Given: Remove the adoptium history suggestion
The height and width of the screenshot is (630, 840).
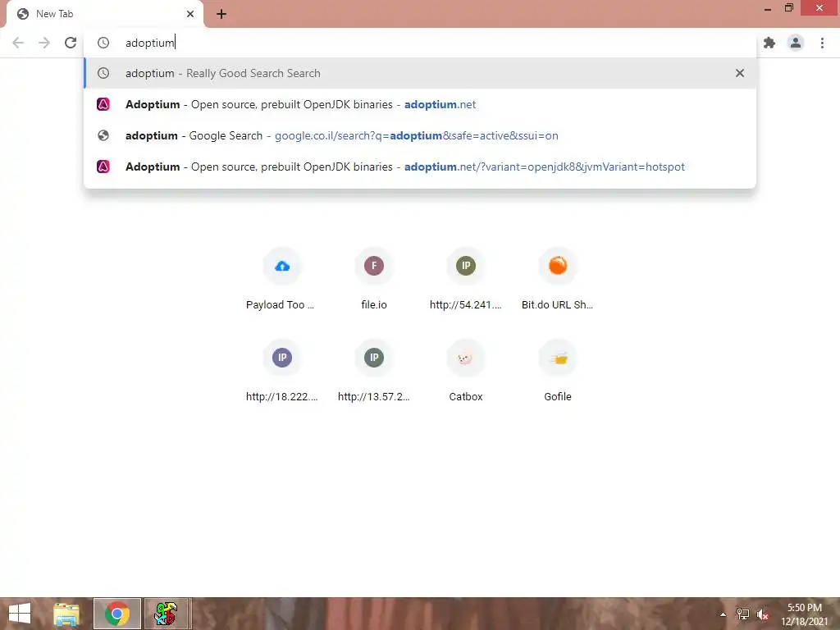Looking at the screenshot, I should tap(740, 73).
